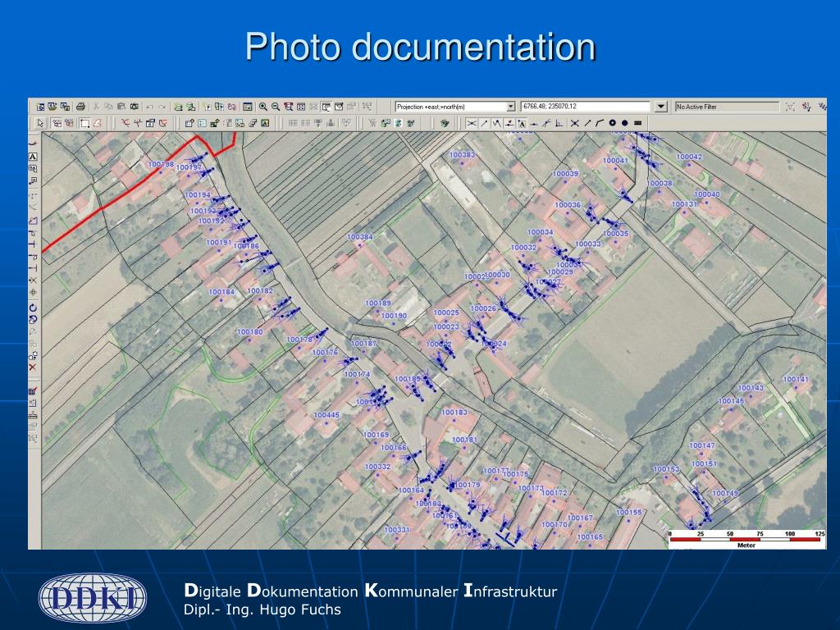Click the Undo arrow icon
This screenshot has width=840, height=630.
point(151,107)
